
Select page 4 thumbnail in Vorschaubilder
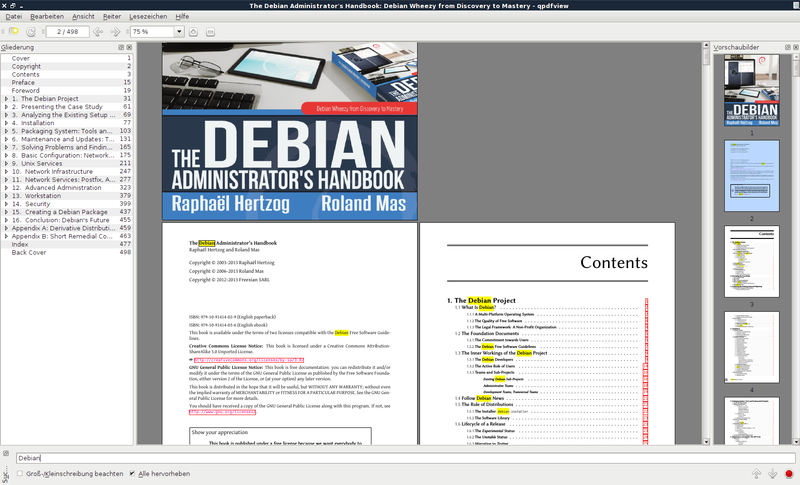tap(752, 347)
